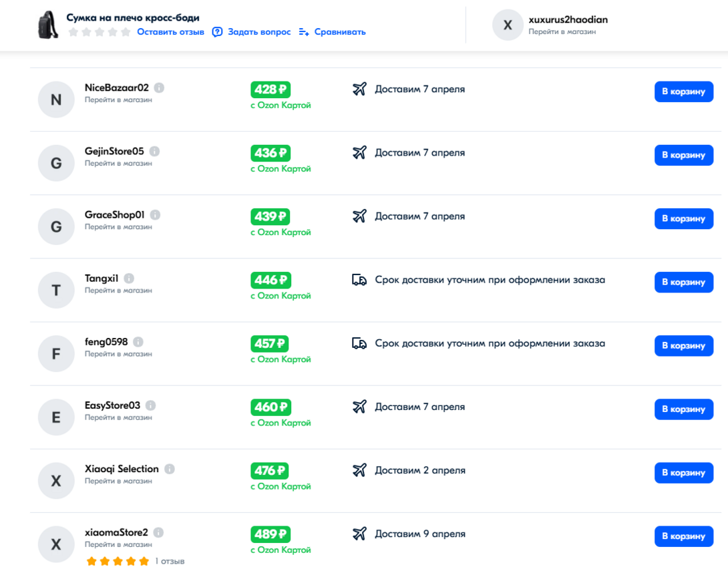This screenshot has height=579, width=728.
Task: Add NiceBazaar02 offer to cart
Action: click(683, 91)
